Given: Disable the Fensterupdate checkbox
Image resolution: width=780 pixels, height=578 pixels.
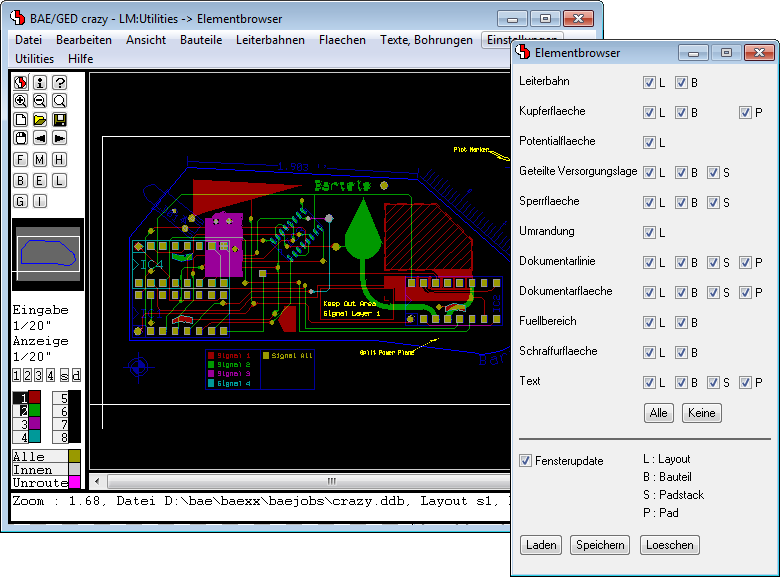Looking at the screenshot, I should (x=526, y=461).
